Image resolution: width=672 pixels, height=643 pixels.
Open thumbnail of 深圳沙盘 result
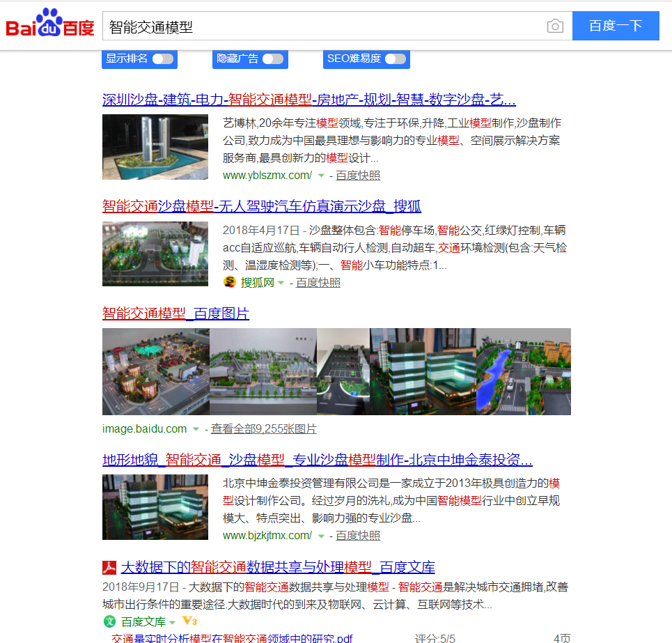point(155,147)
